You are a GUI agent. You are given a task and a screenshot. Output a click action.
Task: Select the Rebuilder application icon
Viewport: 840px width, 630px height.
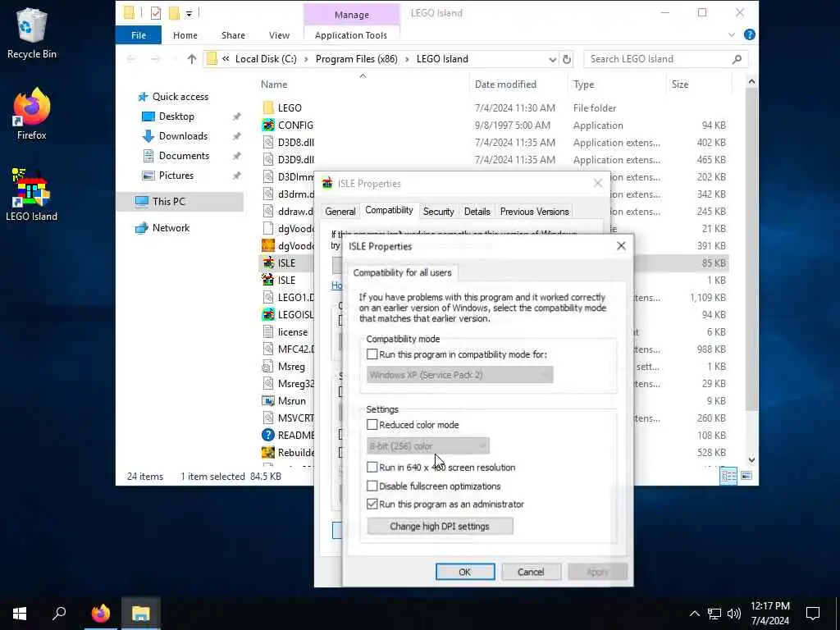[268, 452]
